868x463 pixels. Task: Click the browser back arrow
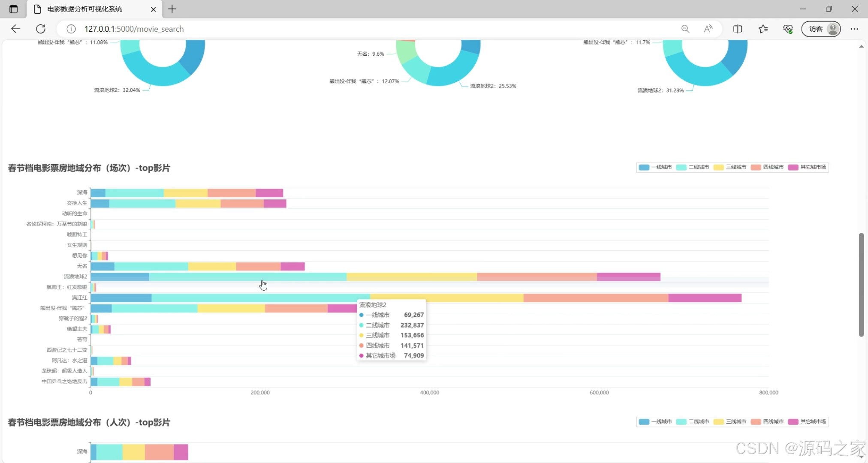pyautogui.click(x=16, y=29)
